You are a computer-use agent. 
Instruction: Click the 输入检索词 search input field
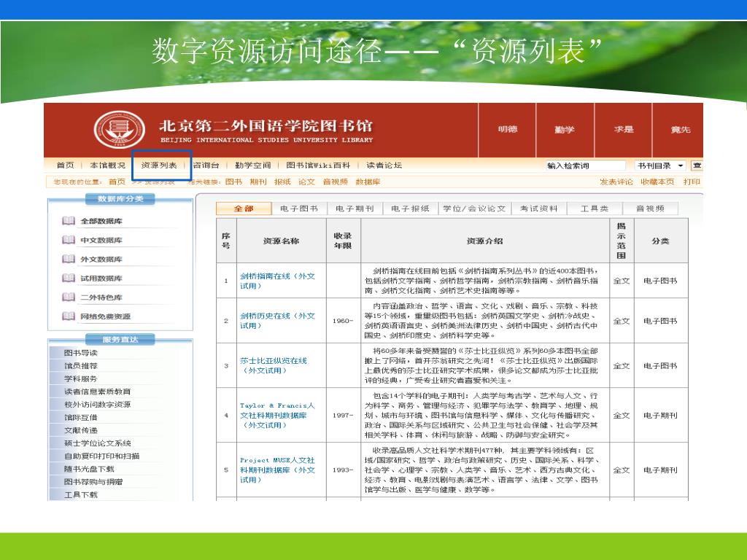pyautogui.click(x=585, y=166)
